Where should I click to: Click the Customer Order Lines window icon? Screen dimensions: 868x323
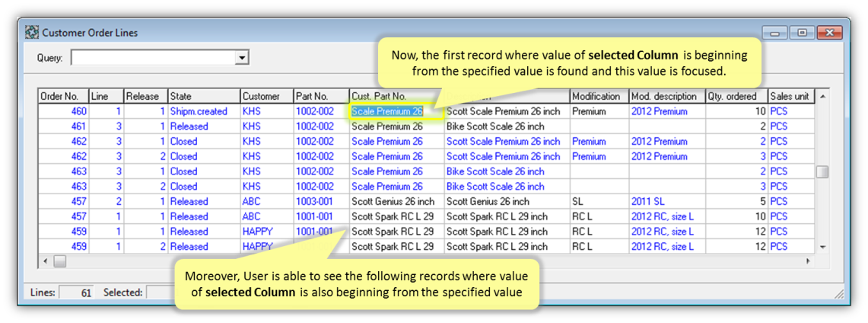pyautogui.click(x=32, y=33)
